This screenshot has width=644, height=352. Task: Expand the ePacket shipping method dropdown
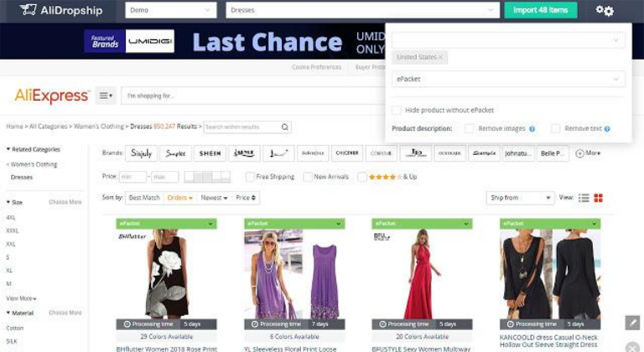coord(508,79)
